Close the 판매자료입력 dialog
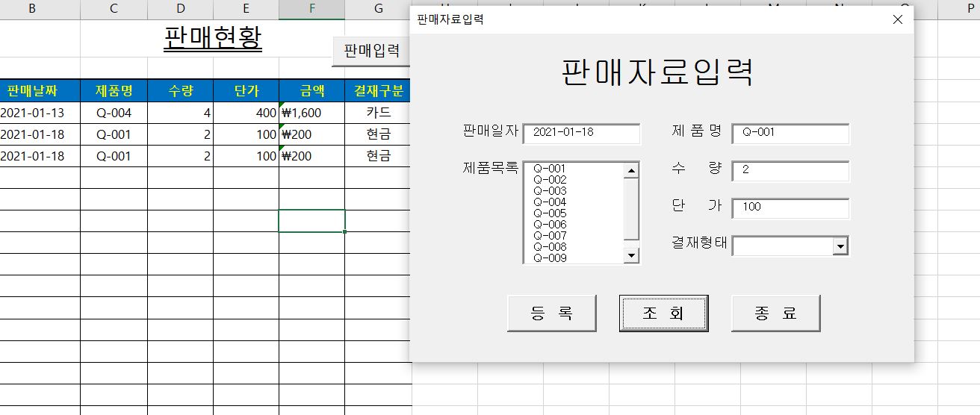The height and width of the screenshot is (415, 980). coord(898,20)
